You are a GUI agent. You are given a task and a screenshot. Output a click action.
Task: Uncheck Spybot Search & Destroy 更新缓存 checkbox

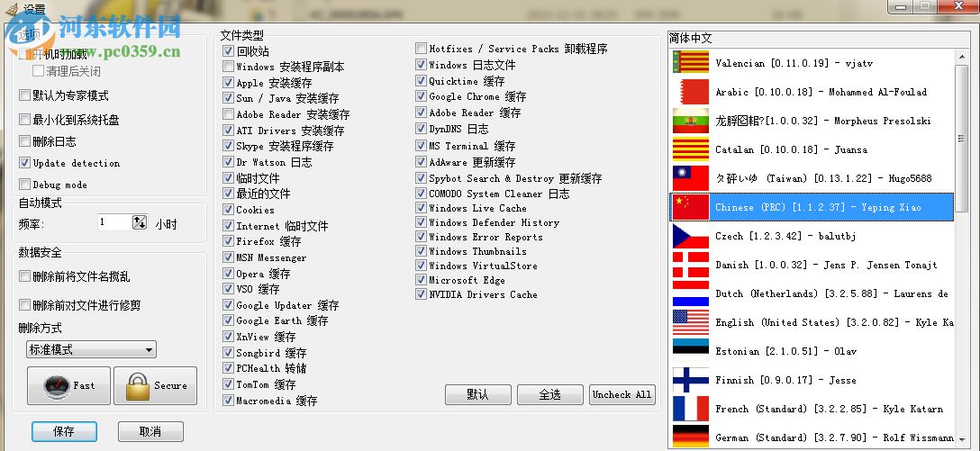pyautogui.click(x=421, y=178)
